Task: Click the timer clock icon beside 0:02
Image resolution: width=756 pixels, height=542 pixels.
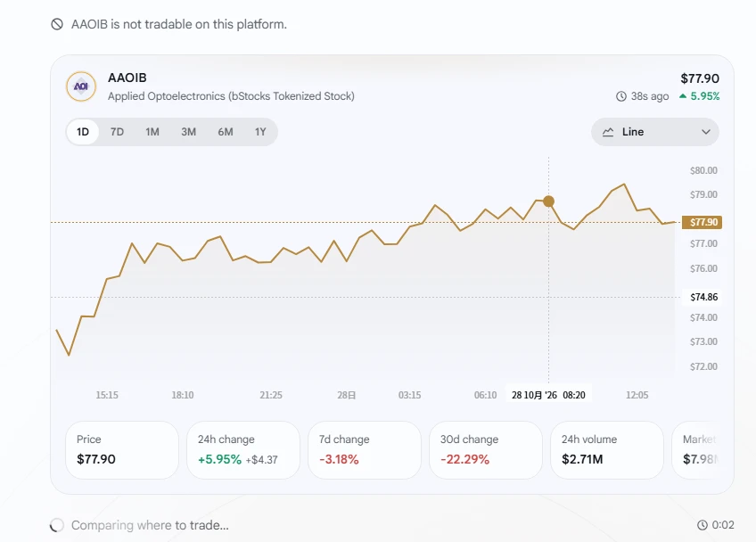Action: tap(703, 525)
